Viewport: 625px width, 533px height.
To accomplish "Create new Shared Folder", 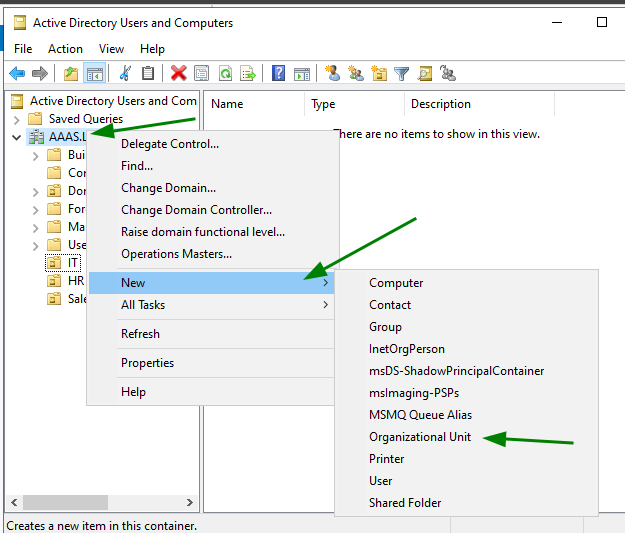I will [x=466, y=503].
